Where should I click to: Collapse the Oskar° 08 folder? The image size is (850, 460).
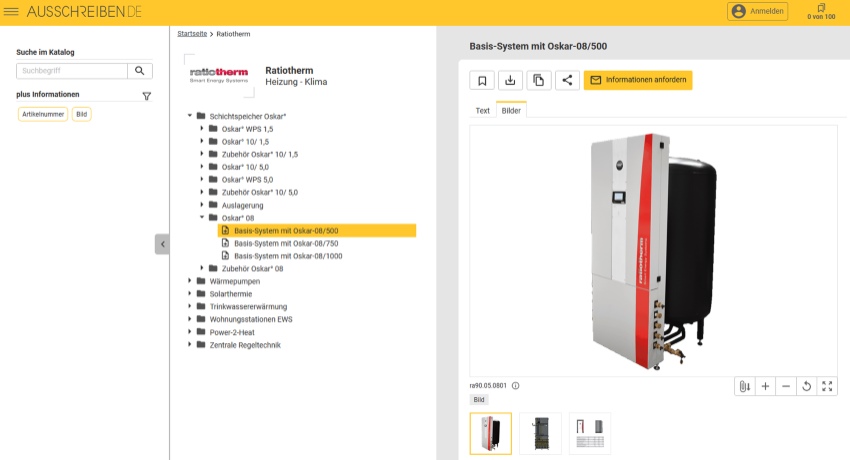click(x=202, y=217)
